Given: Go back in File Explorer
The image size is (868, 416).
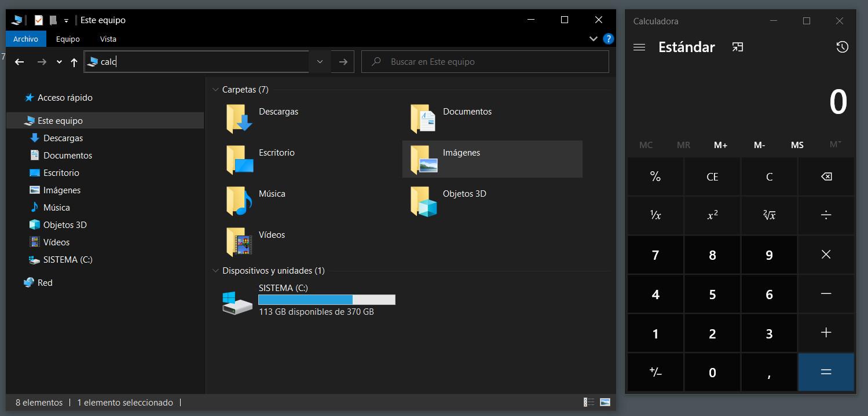Looking at the screenshot, I should pos(20,62).
